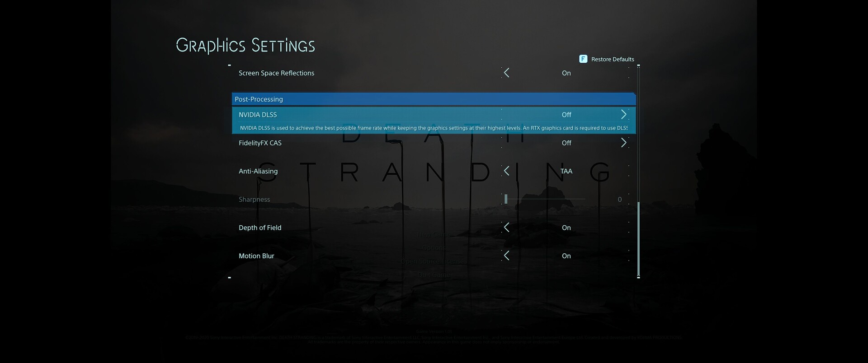Click the TAA anti-aliasing value

tap(566, 171)
